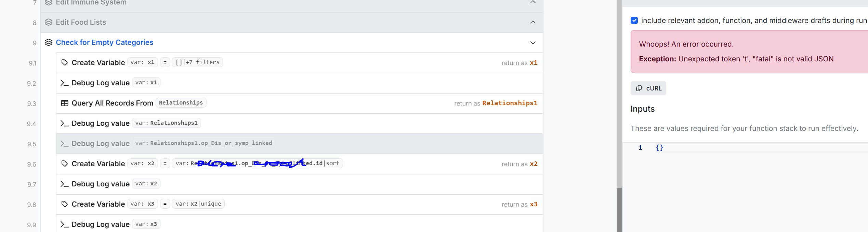Click the tag icon on Create Variable x1

64,63
